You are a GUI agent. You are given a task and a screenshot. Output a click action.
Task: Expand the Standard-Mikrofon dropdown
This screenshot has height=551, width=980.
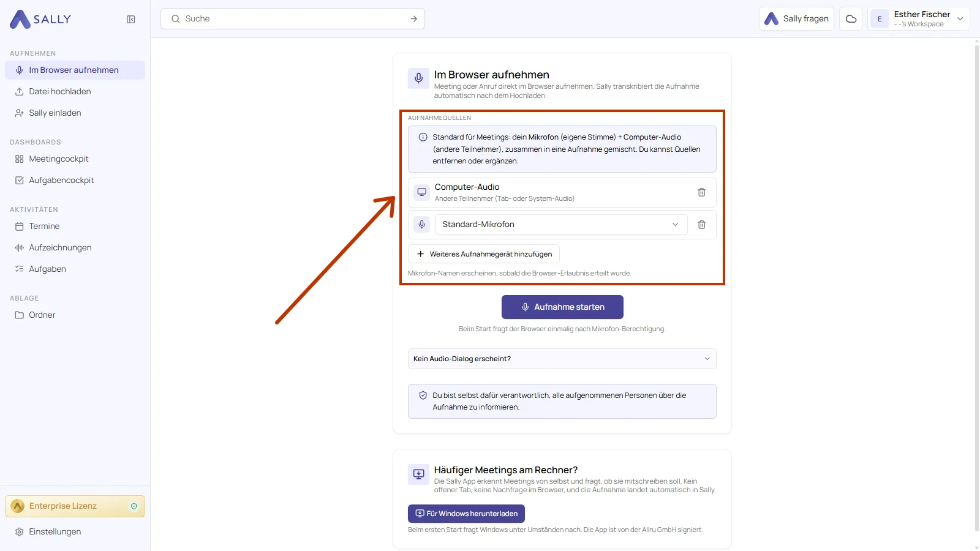click(561, 225)
